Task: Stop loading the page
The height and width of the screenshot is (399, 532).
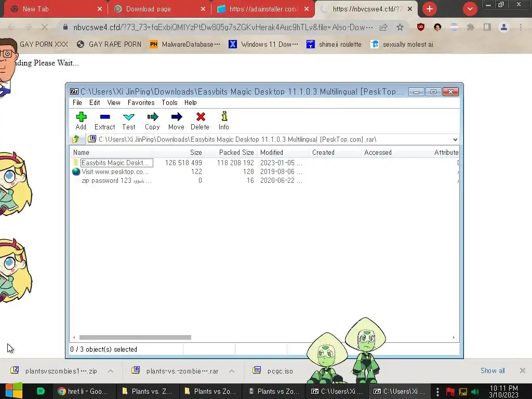Action: coord(45,27)
